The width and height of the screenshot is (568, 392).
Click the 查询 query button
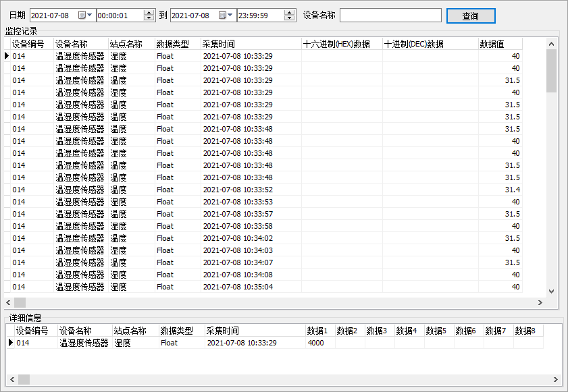[471, 16]
